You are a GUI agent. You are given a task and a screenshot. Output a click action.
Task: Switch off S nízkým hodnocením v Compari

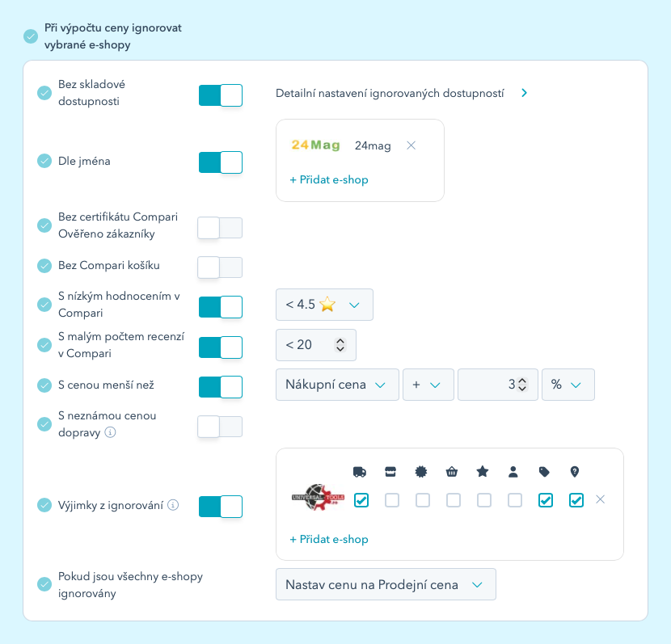221,306
